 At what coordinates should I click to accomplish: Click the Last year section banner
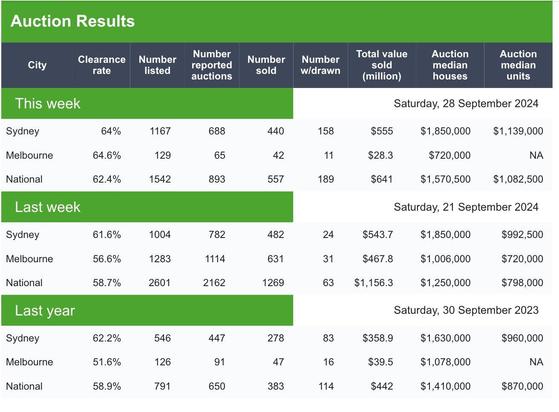[x=147, y=310]
